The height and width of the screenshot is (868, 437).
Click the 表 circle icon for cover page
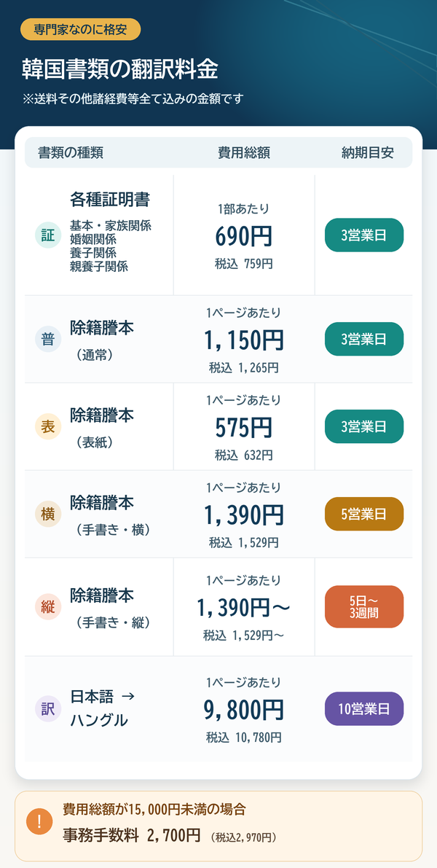(48, 427)
